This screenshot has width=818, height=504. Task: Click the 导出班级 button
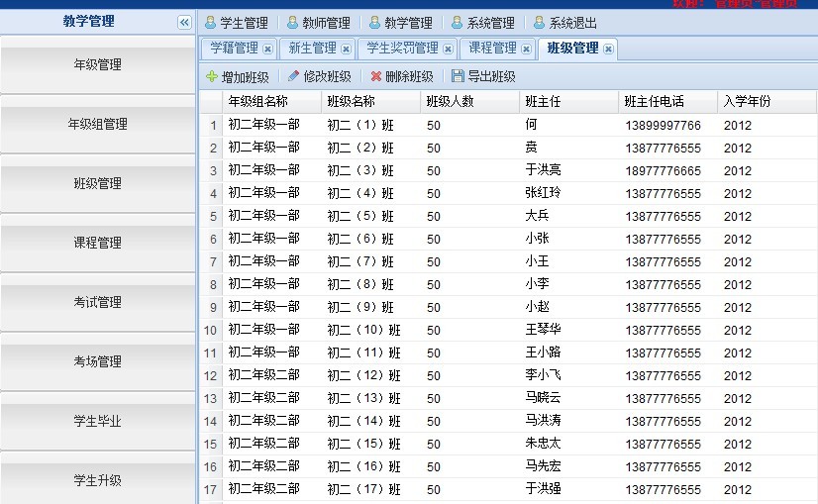(x=484, y=76)
